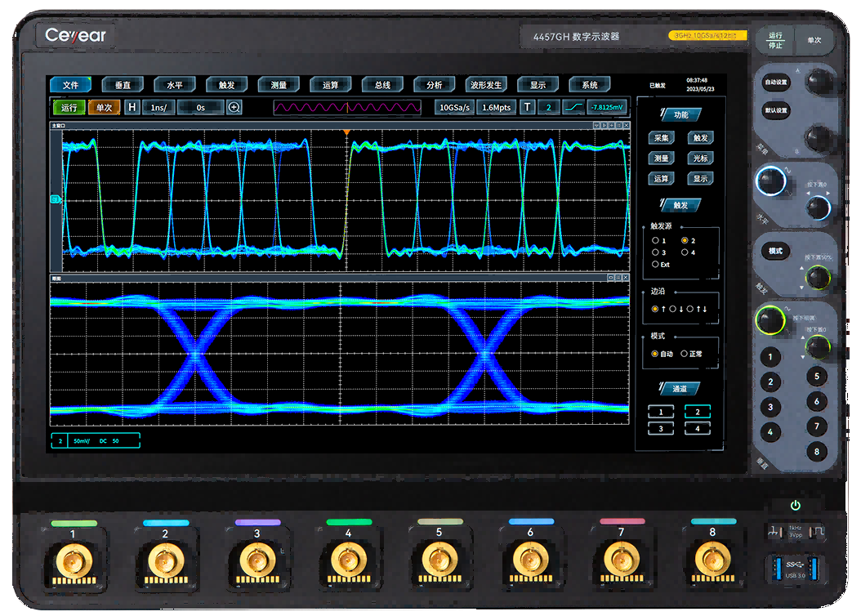Click the zoom magnifier icon in the toolbar
This screenshot has width=861, height=616.
234,107
